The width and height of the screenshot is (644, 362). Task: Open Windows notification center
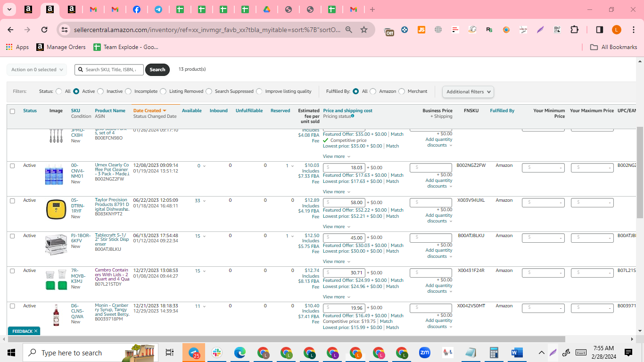click(628, 353)
